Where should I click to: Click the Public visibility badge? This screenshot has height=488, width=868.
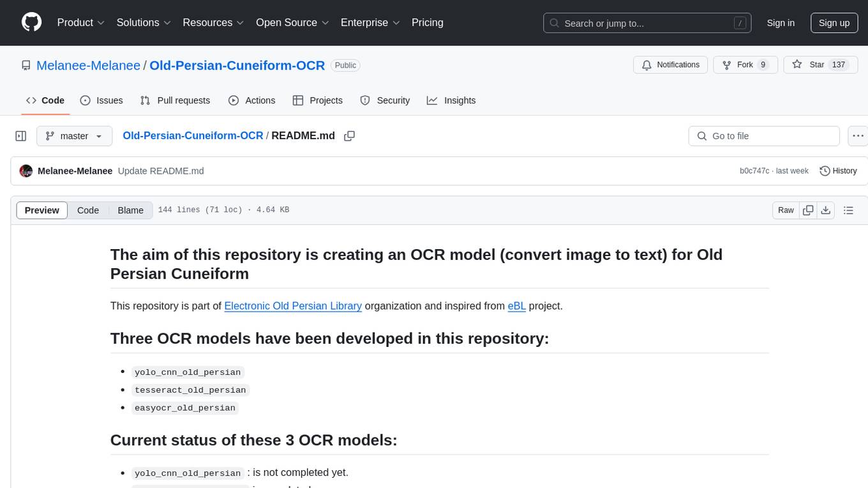tap(345, 65)
